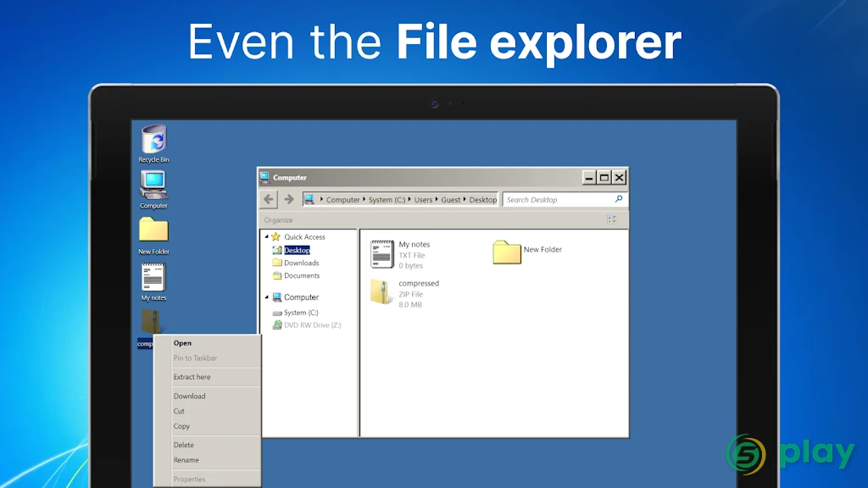Screen dimensions: 868x488
Task: Expand the arrow after Computer in the address bar
Action: click(364, 199)
